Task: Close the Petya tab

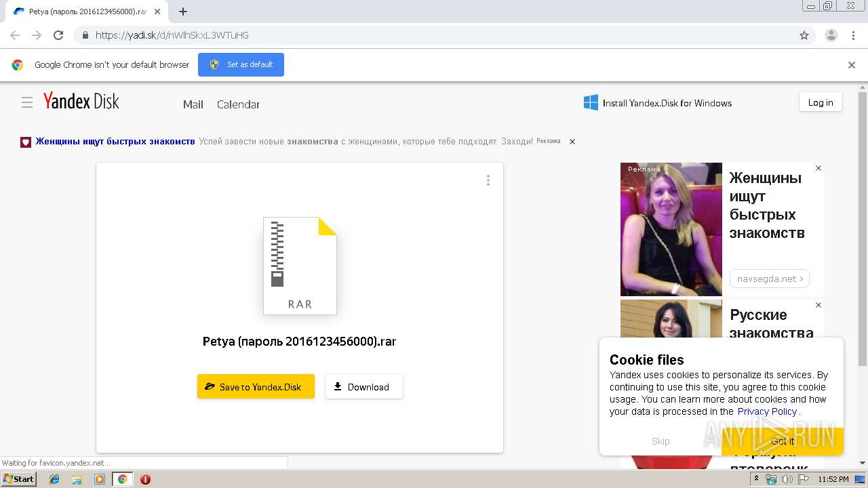Action: pyautogui.click(x=157, y=12)
